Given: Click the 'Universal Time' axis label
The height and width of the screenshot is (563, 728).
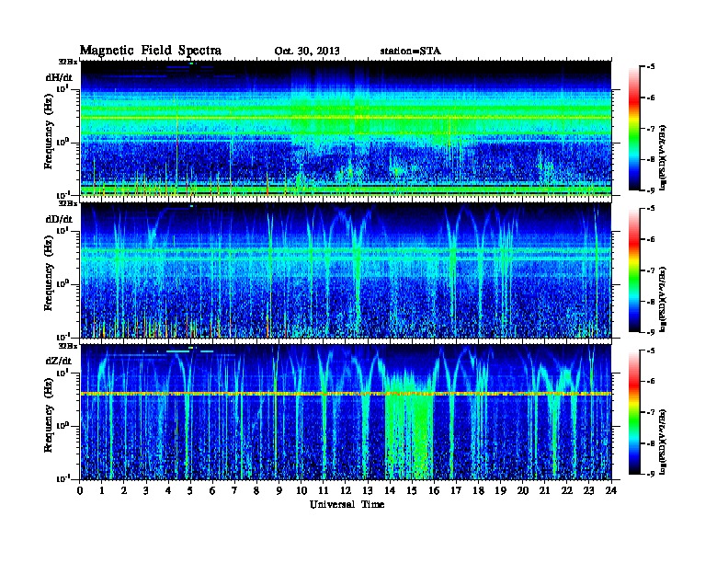Looking at the screenshot, I should [x=347, y=504].
